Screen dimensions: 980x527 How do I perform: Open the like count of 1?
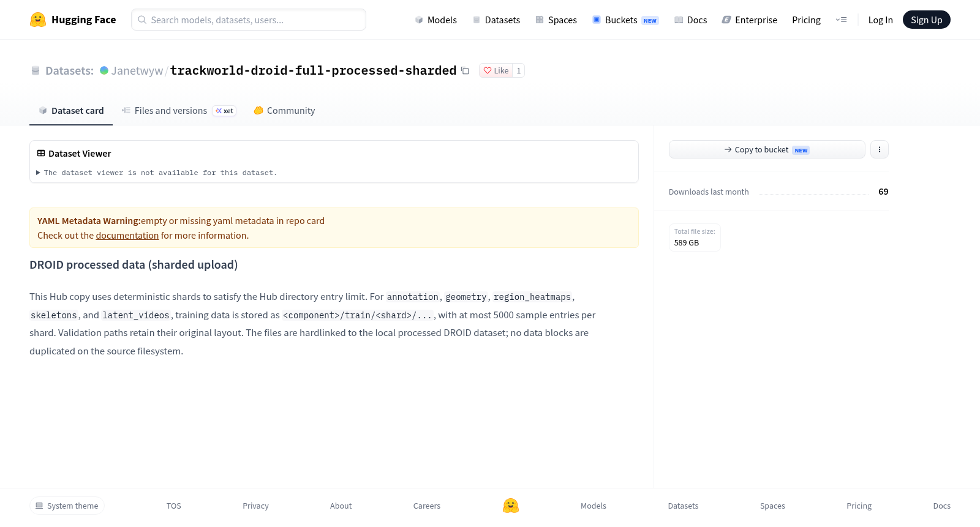tap(518, 70)
